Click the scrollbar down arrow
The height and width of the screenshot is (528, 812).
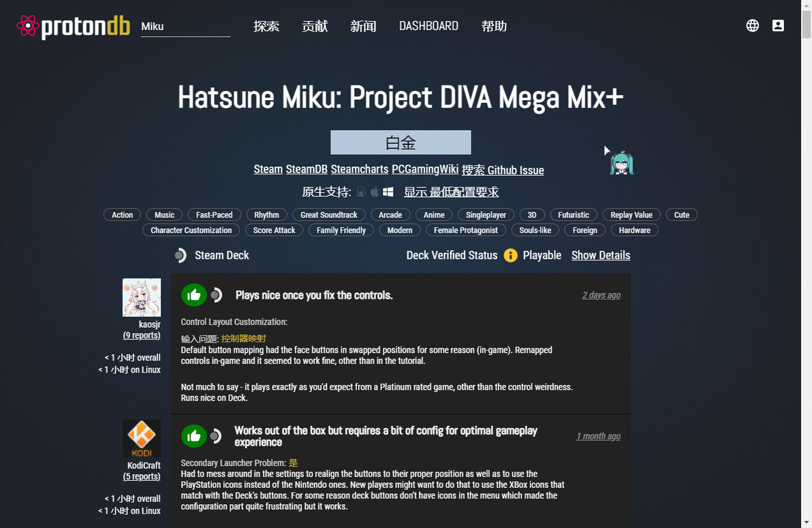pyautogui.click(x=807, y=523)
